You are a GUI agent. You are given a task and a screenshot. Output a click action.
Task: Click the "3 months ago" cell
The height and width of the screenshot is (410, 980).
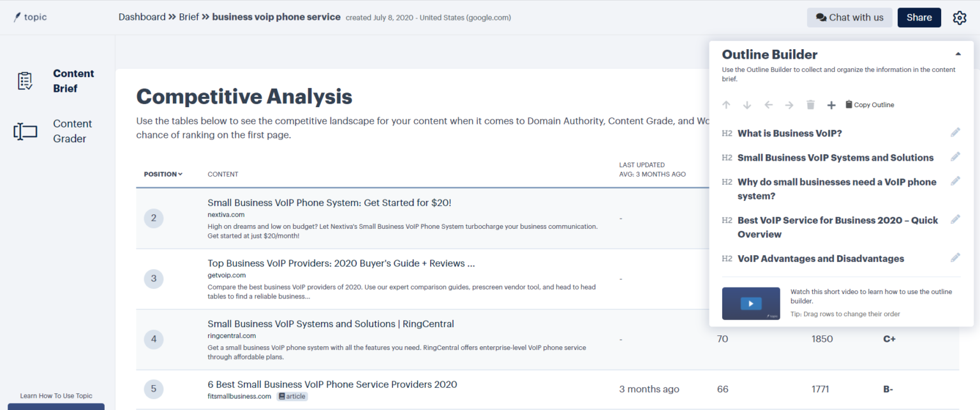pyautogui.click(x=649, y=389)
